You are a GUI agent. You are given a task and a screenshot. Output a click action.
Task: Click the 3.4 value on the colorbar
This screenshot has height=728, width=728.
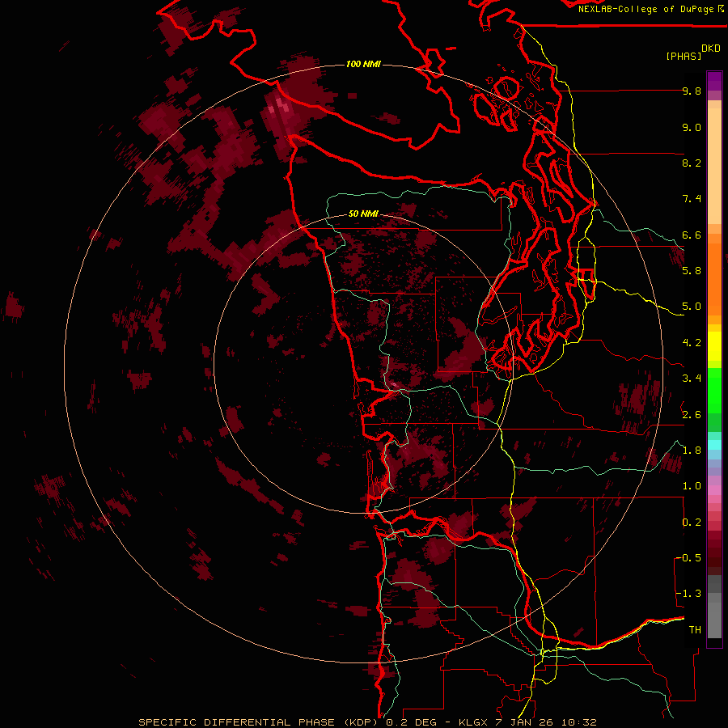coord(692,379)
